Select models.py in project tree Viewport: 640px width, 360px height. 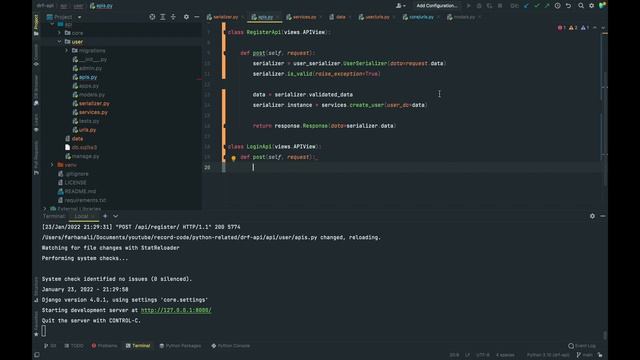tap(88, 95)
